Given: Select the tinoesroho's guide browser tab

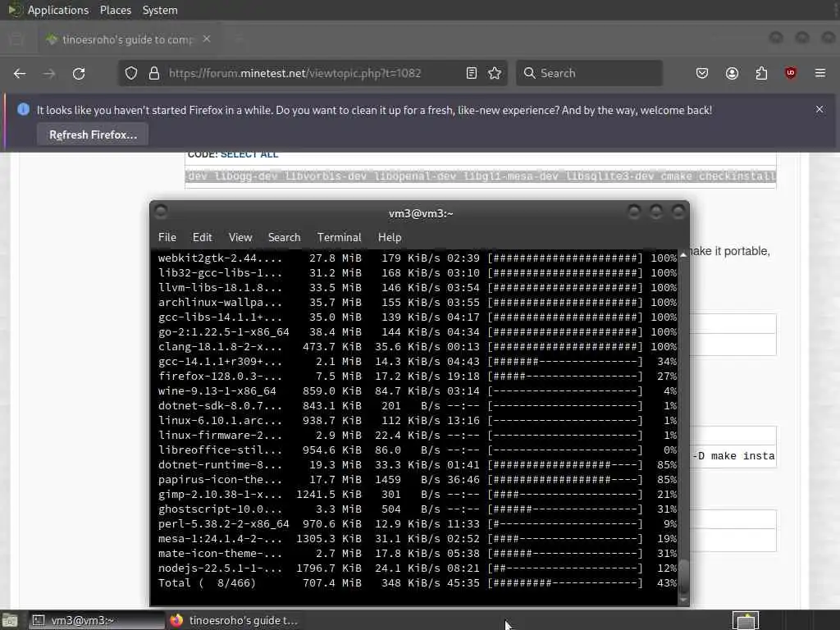Looking at the screenshot, I should [x=129, y=39].
